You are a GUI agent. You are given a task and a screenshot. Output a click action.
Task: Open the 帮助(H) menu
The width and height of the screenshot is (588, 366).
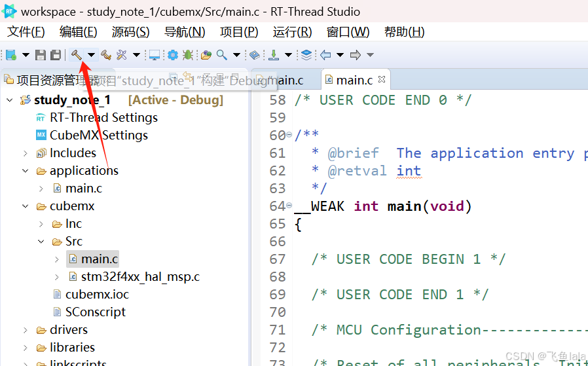(x=404, y=32)
